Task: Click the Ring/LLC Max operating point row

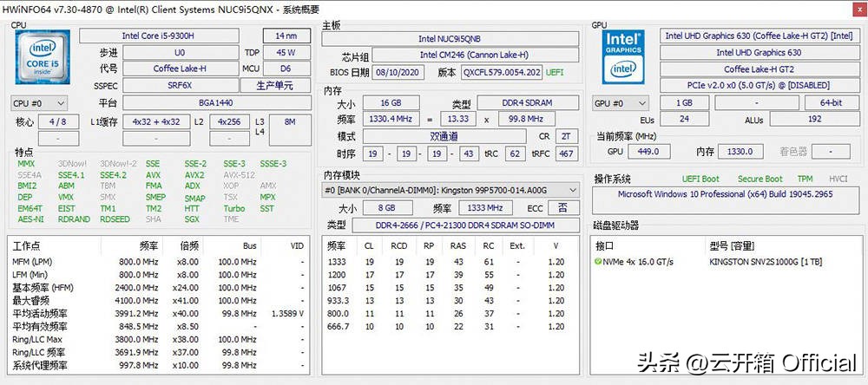Action: (x=158, y=340)
